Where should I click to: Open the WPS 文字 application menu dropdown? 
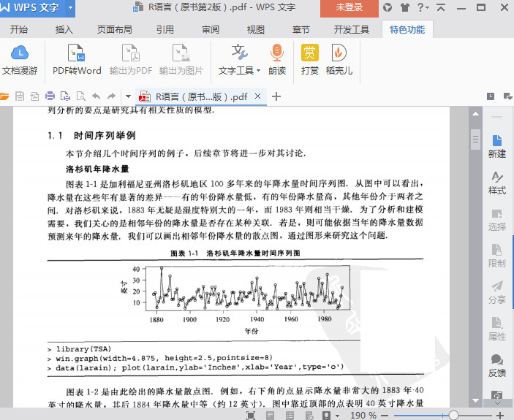point(70,7)
